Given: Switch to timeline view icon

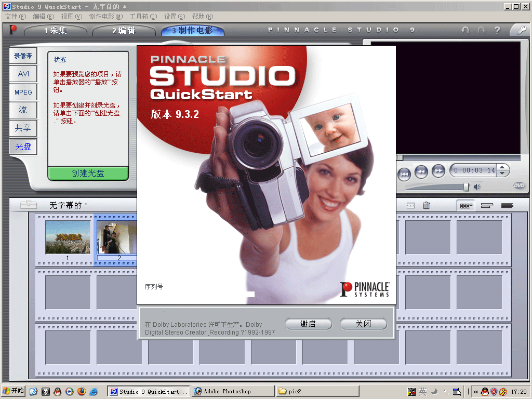Looking at the screenshot, I should click(487, 206).
